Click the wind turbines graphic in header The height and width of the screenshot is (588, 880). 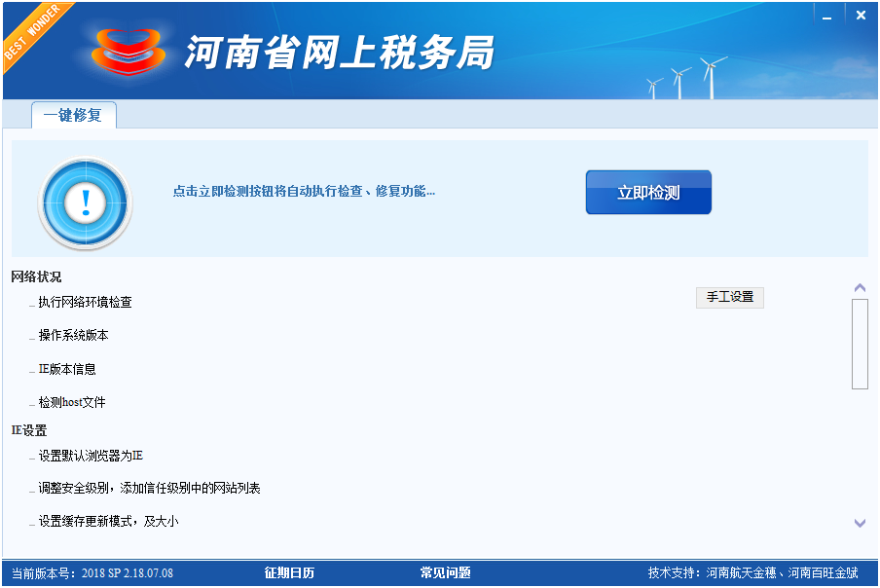pos(687,78)
